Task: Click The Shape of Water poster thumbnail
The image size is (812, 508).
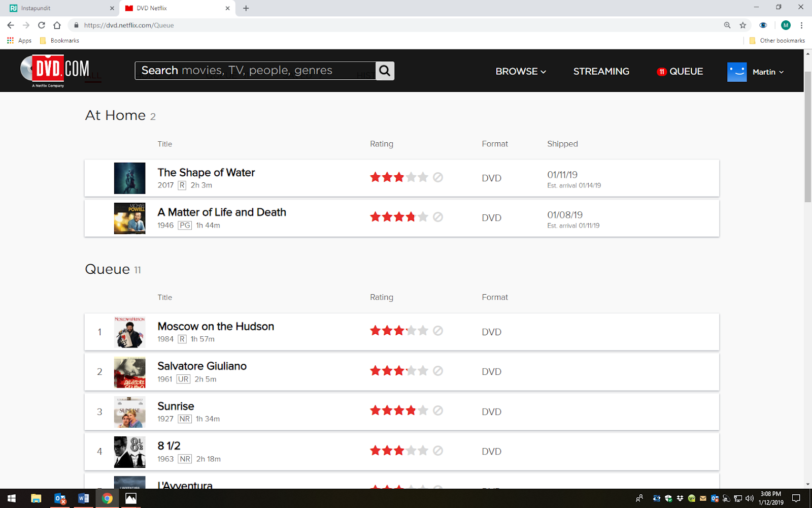Action: [x=129, y=178]
